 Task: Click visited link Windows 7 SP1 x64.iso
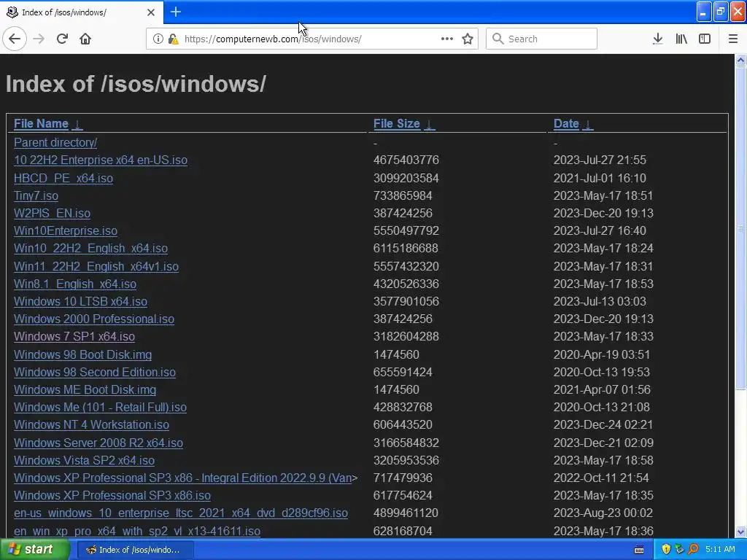[x=74, y=336]
